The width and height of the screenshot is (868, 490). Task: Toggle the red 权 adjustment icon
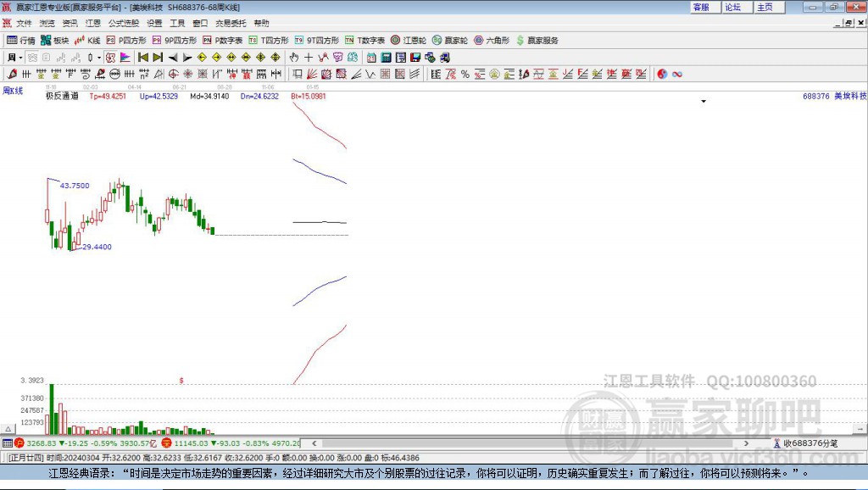click(111, 58)
